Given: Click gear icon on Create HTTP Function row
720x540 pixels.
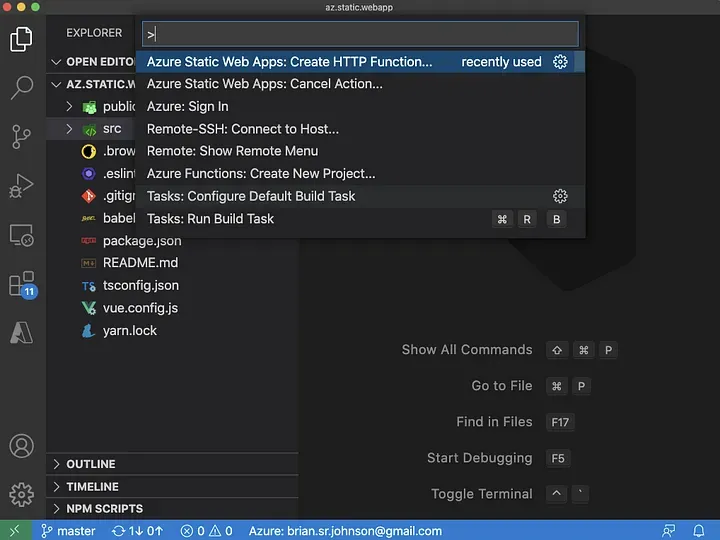Looking at the screenshot, I should click(x=560, y=62).
